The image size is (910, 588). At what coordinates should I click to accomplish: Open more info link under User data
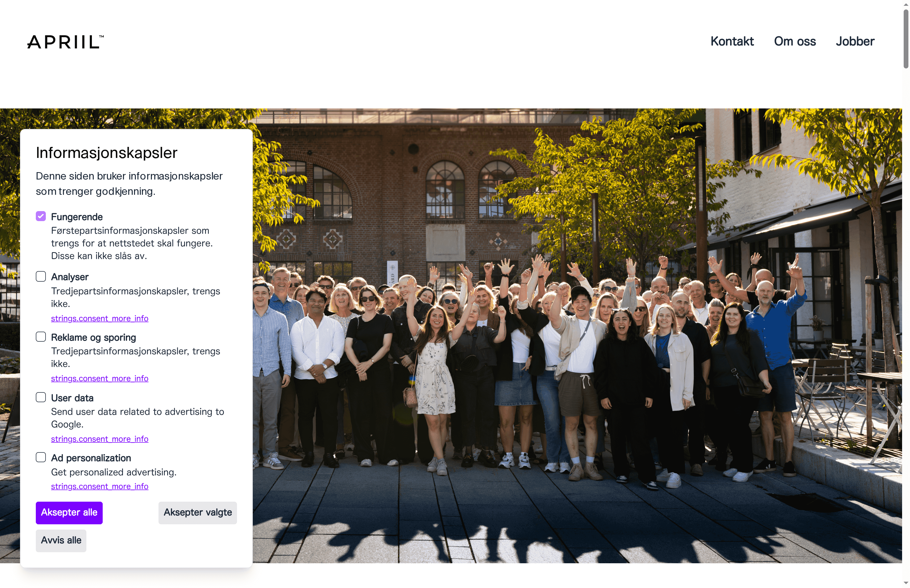coord(100,439)
